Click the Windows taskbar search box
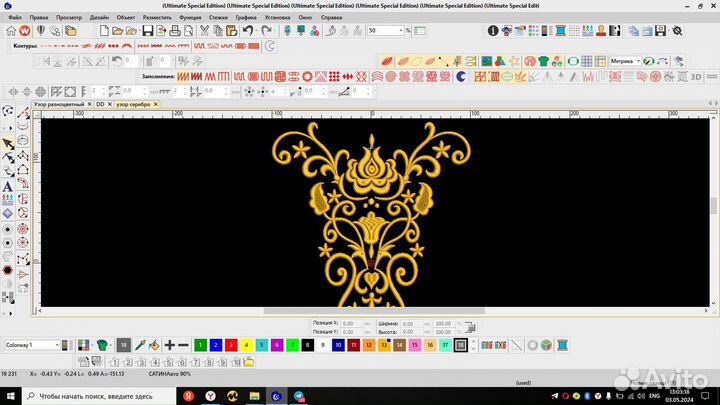 pyautogui.click(x=90, y=396)
